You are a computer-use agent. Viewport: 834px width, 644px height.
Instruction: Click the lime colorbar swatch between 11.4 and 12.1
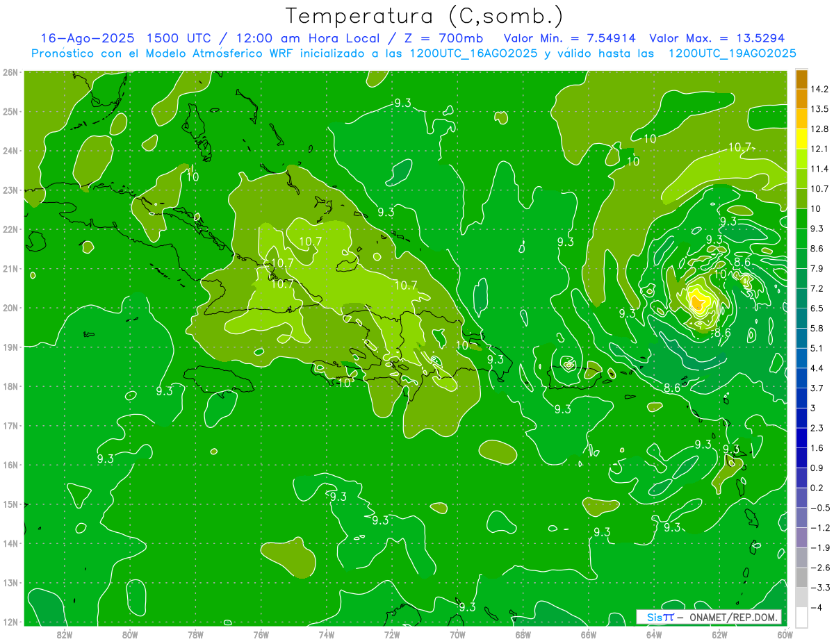coord(801,158)
